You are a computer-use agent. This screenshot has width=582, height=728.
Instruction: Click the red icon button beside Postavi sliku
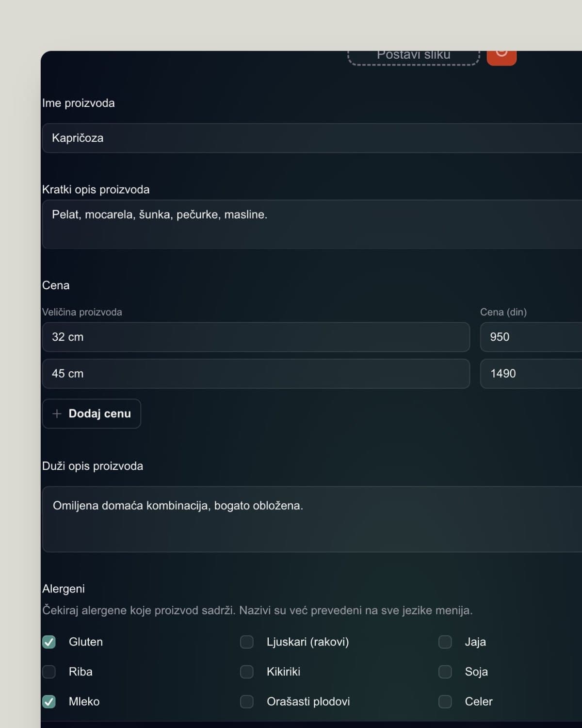click(x=501, y=57)
